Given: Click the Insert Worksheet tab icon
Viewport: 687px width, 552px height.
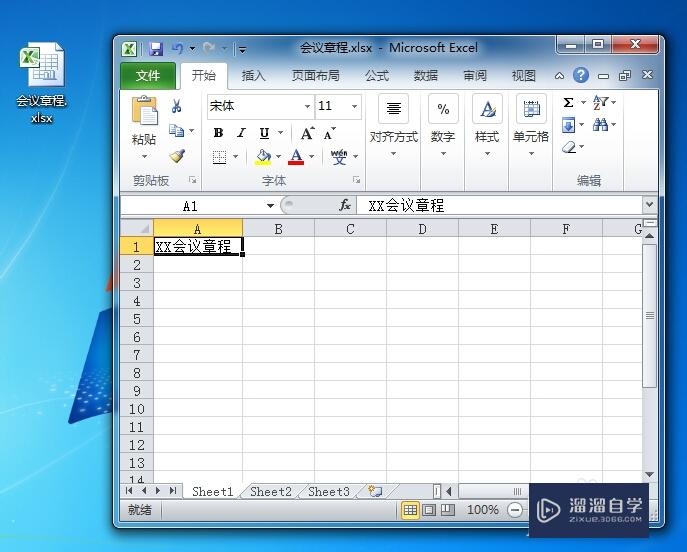Looking at the screenshot, I should (x=375, y=491).
